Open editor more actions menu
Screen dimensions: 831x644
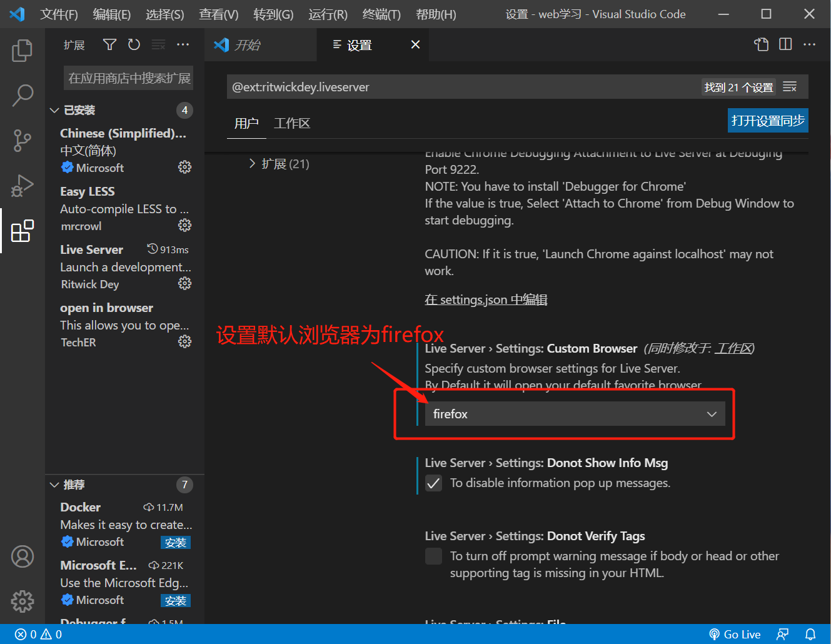pyautogui.click(x=809, y=44)
